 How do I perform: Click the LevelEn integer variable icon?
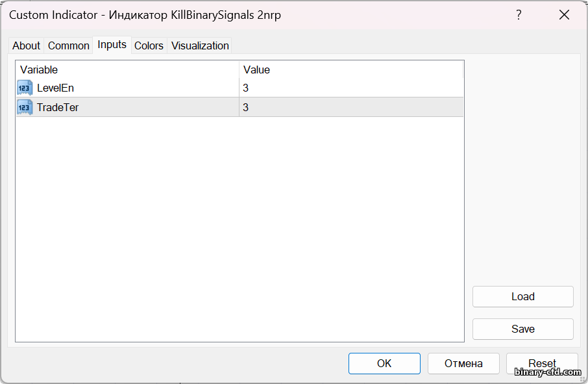25,88
